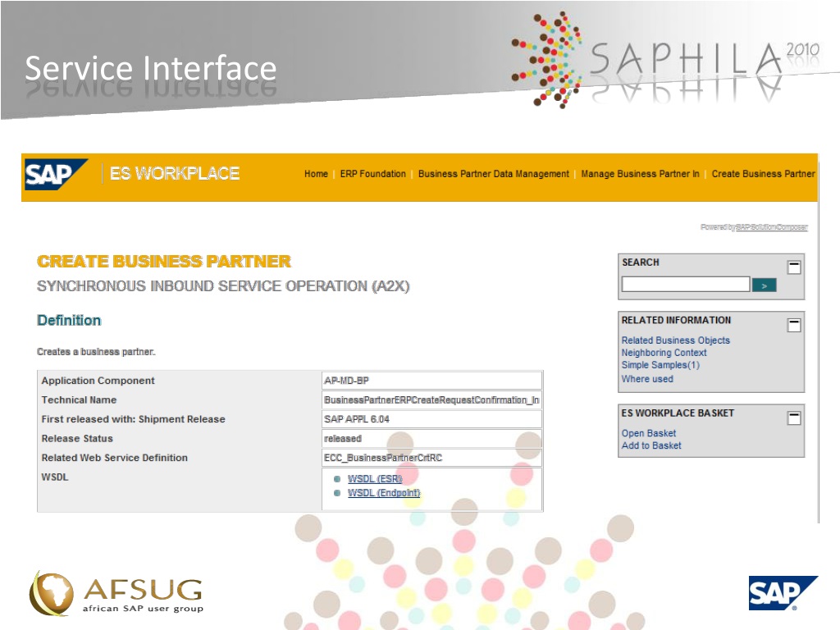Collapse the ES Workplace Basket panel
Image resolution: width=840 pixels, height=630 pixels.
pos(794,418)
